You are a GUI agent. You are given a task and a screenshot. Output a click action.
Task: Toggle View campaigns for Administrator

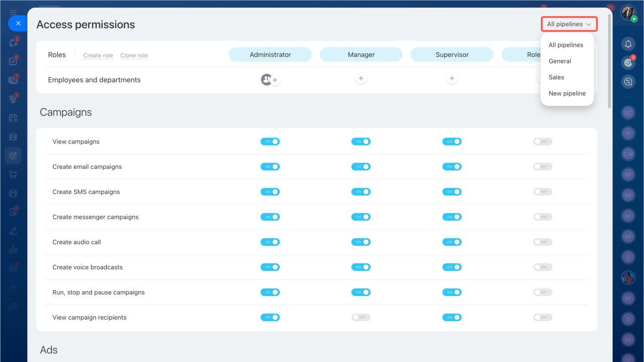[x=270, y=141]
